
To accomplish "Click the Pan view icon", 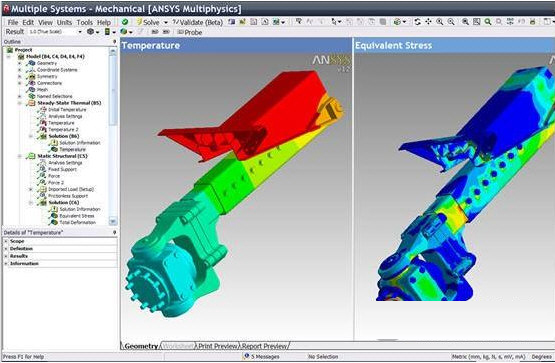I will [429, 22].
